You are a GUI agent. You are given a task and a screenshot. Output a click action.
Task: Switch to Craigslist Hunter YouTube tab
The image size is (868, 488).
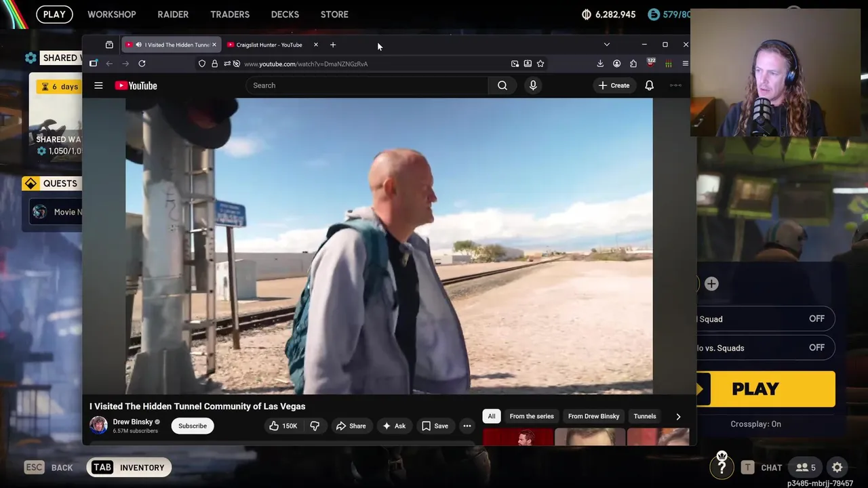coord(269,45)
